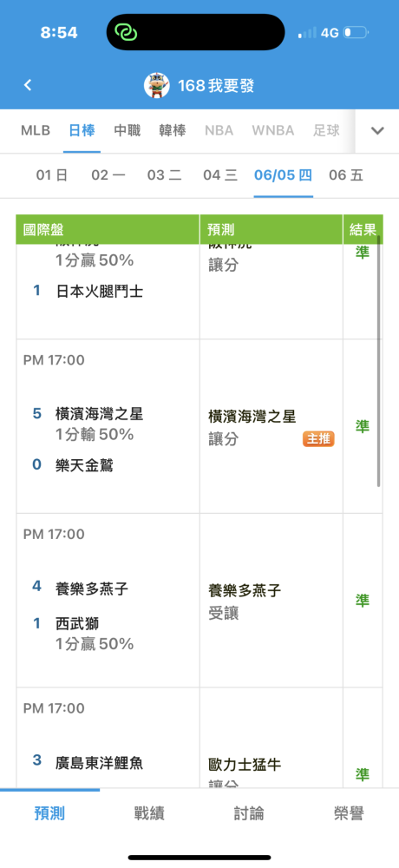Tap the 主推 badge on 橫濱海灣之星
399x868 pixels.
[x=318, y=439]
